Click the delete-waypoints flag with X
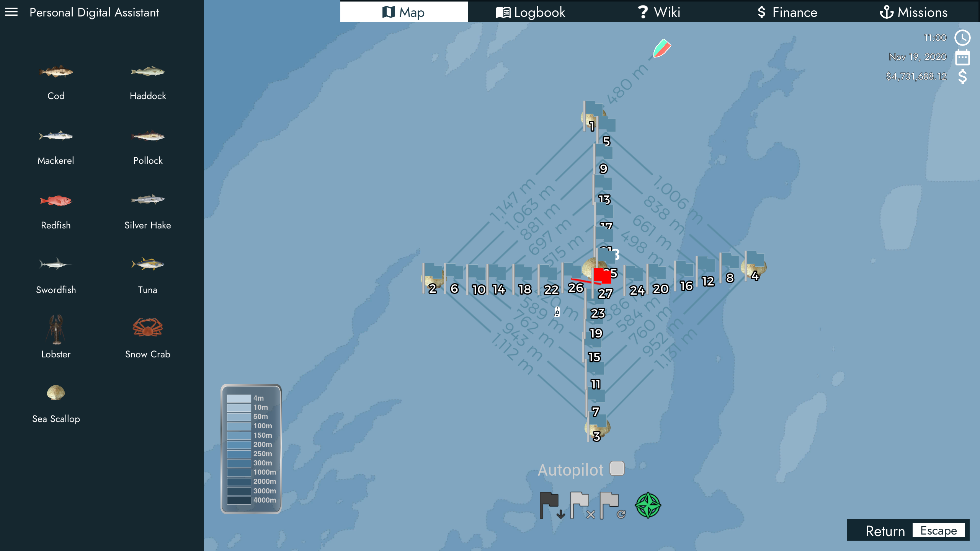Viewport: 980px width, 551px height. 581,505
